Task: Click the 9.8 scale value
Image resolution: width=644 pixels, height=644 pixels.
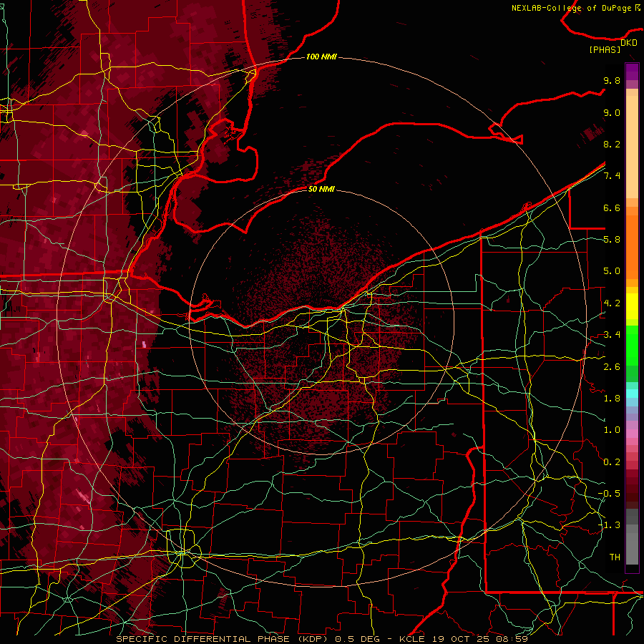Action: (612, 80)
